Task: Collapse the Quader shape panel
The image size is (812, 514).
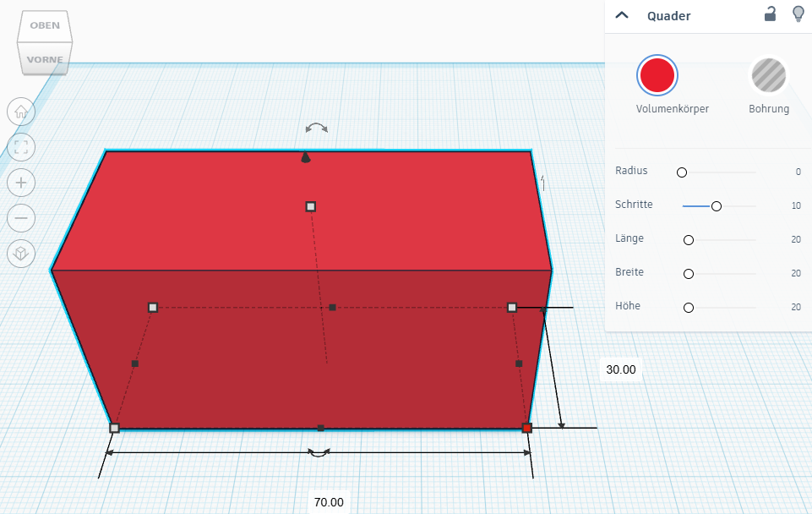Action: pyautogui.click(x=621, y=15)
